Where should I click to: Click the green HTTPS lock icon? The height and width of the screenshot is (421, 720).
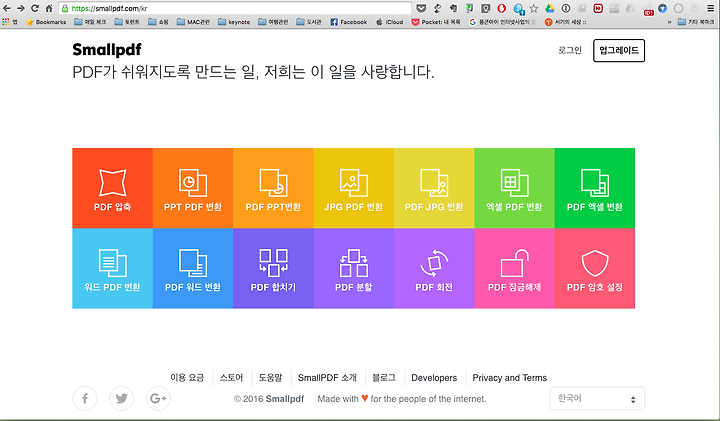(65, 8)
